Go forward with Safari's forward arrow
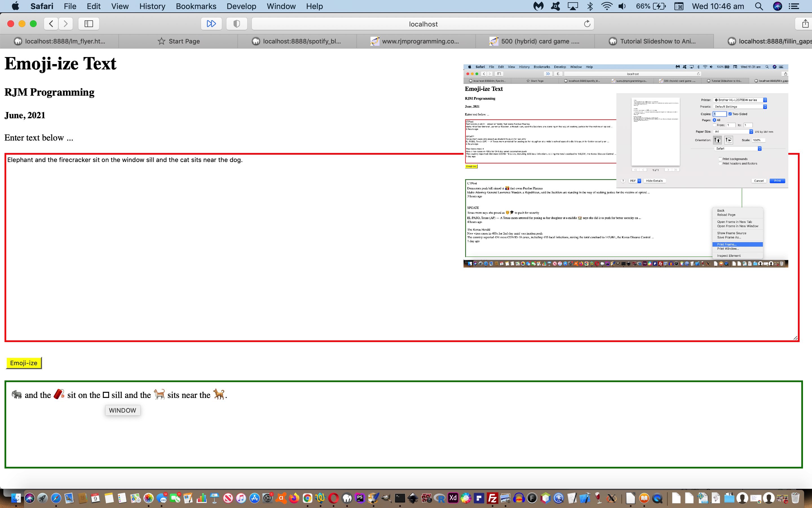 pos(65,23)
